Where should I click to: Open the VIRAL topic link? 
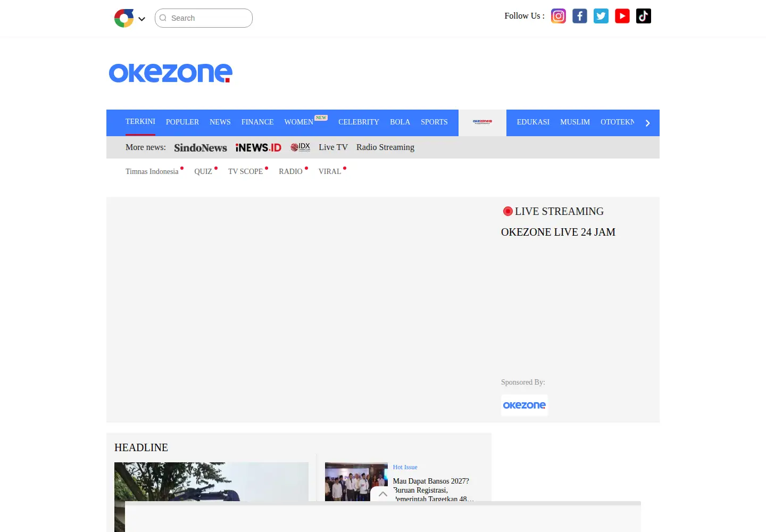click(330, 171)
